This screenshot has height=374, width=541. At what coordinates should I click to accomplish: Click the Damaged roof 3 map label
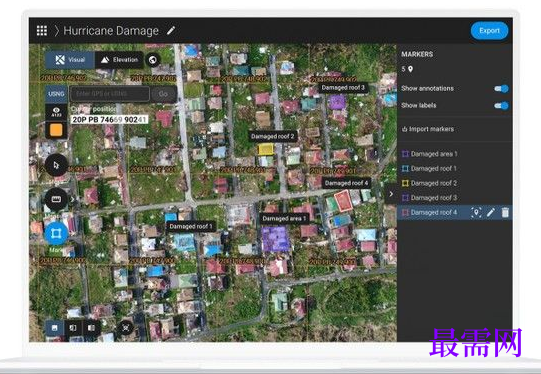[343, 88]
